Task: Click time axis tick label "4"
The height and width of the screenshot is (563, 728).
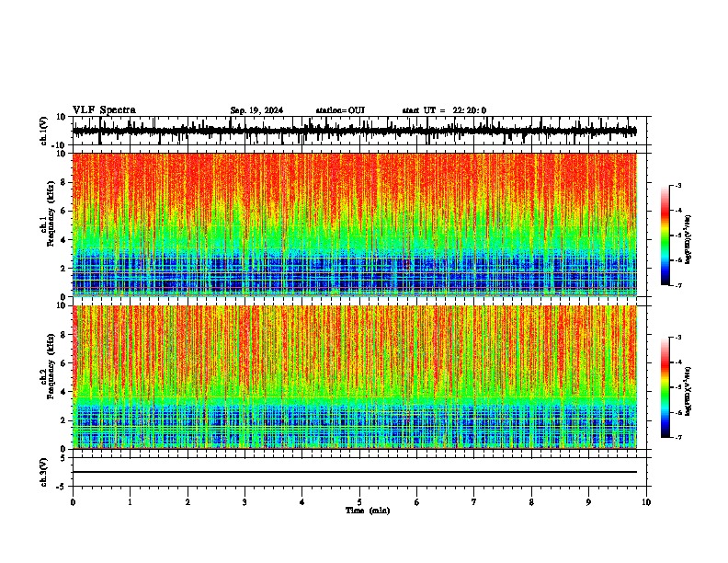Action: 302,502
